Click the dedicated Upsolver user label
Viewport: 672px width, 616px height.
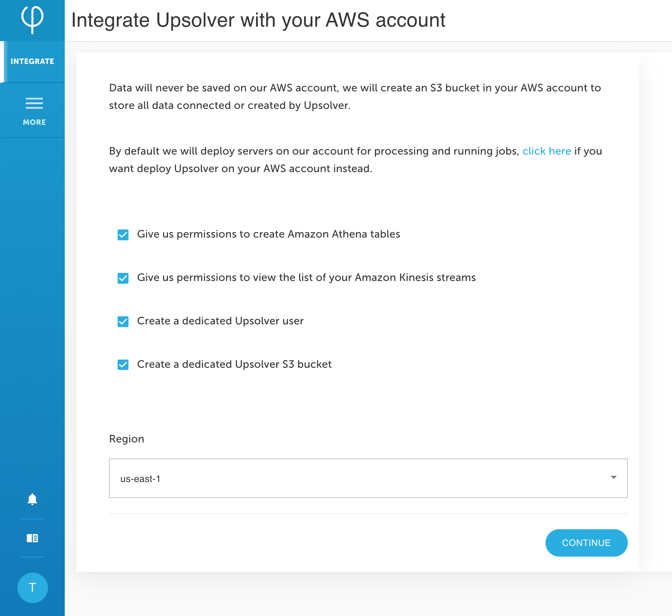[x=220, y=321]
